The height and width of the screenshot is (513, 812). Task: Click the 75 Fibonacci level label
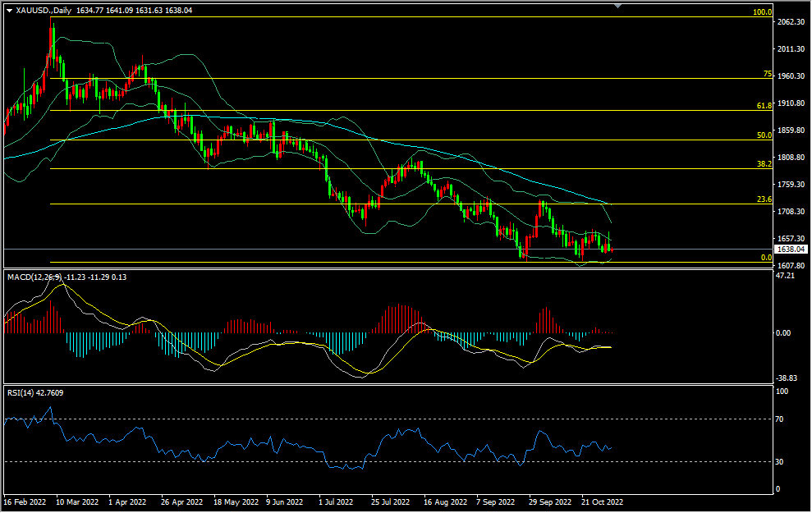[768, 74]
